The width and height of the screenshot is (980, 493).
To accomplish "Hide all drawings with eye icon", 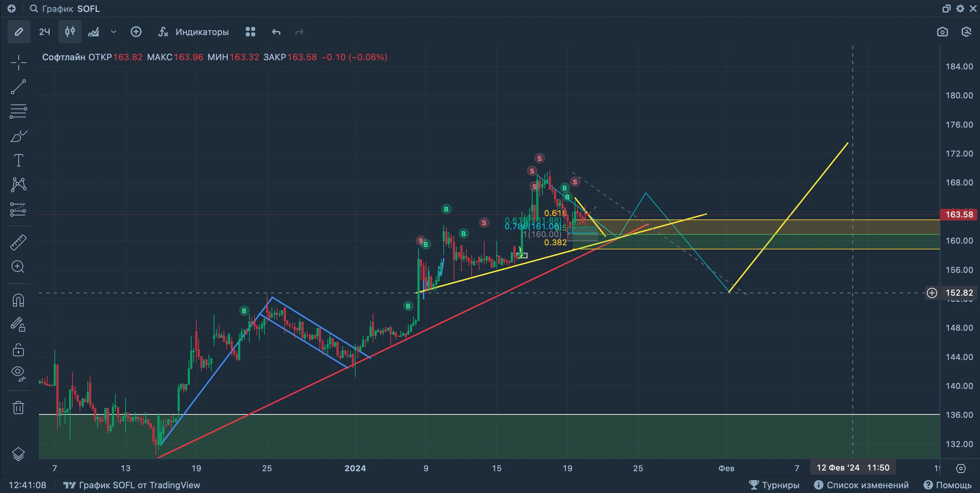I will coord(18,374).
